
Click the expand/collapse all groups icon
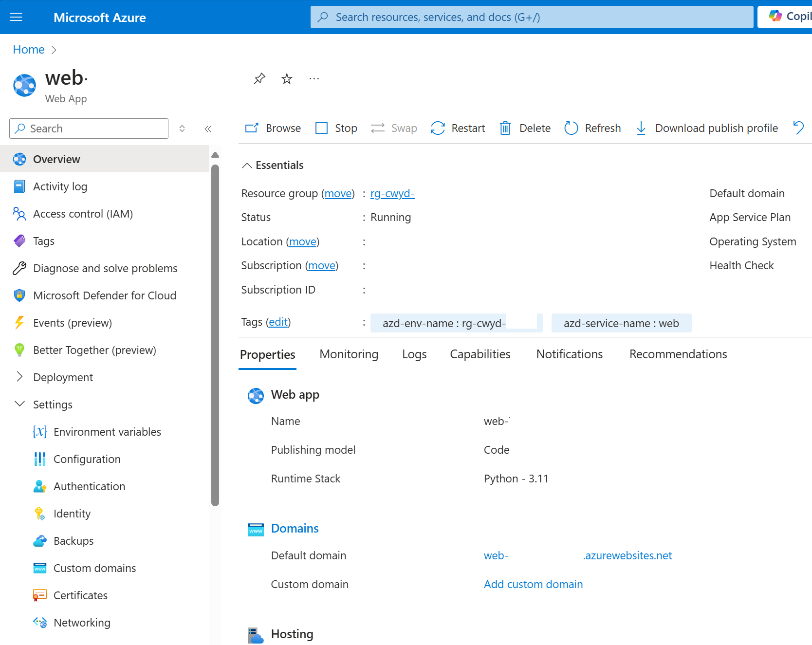point(182,129)
